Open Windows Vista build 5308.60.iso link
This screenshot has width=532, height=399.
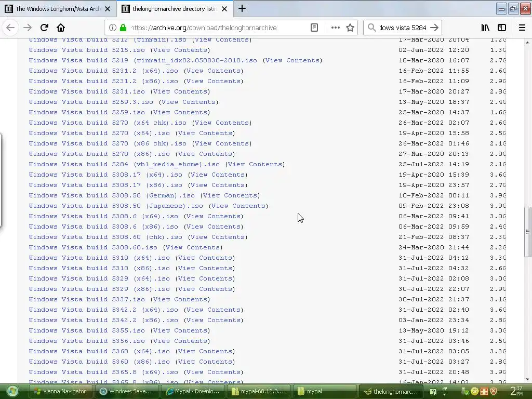pos(93,247)
